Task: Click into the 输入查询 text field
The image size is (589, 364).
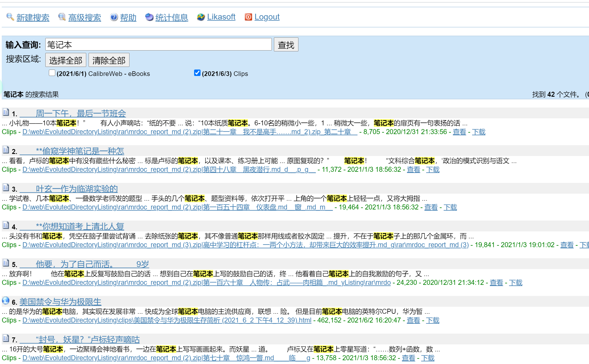Action: pos(158,45)
